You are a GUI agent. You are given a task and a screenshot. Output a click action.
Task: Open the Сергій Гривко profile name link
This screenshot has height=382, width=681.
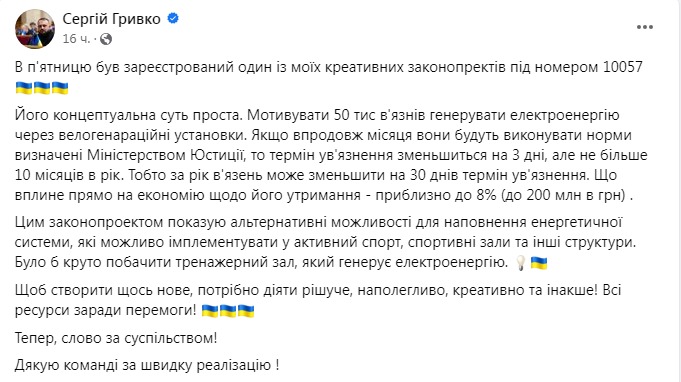pyautogui.click(x=112, y=19)
